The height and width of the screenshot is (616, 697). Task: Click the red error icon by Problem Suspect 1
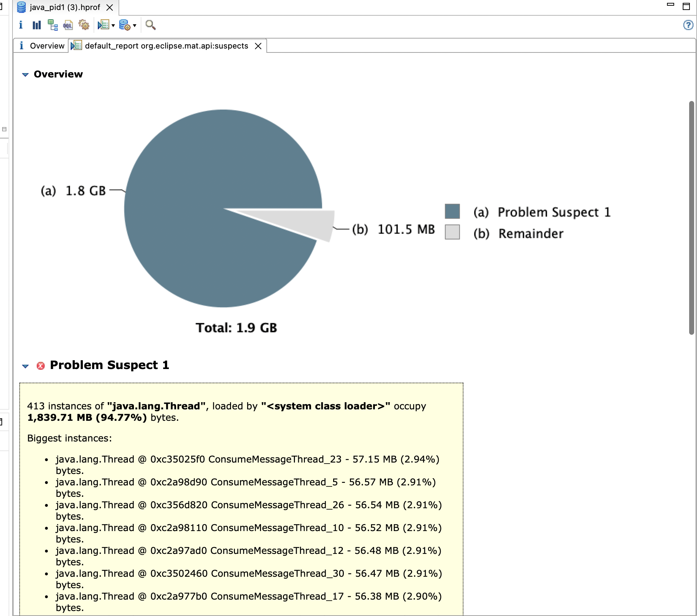tap(41, 366)
